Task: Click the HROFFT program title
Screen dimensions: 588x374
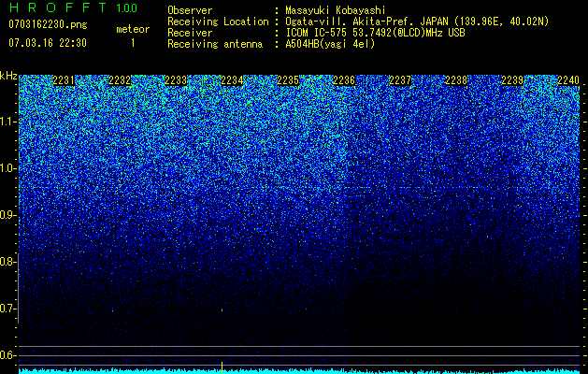Action: pos(58,7)
